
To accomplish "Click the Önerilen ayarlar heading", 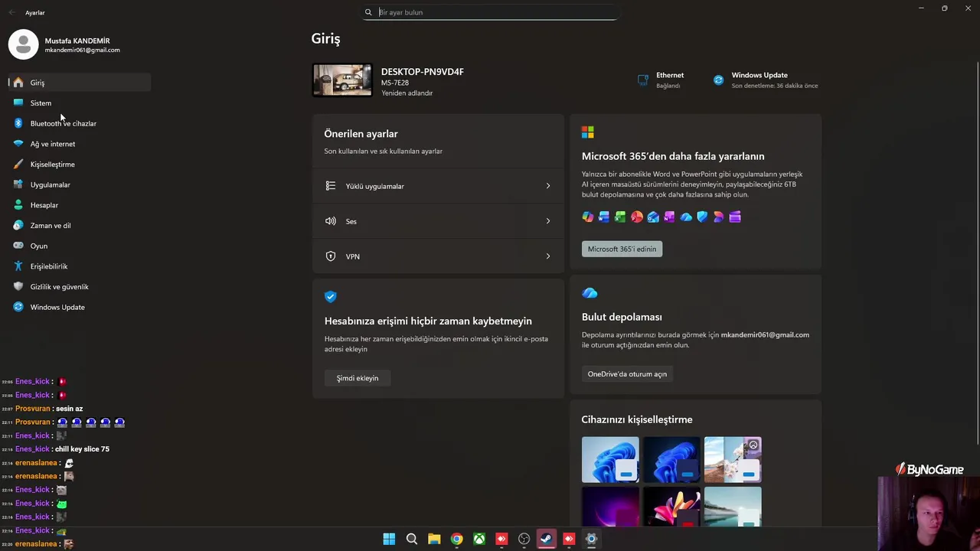I will [361, 134].
